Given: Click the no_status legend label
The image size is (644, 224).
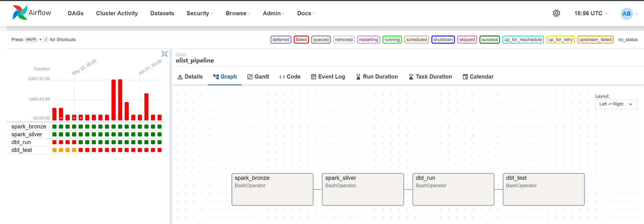Looking at the screenshot, I should [628, 39].
